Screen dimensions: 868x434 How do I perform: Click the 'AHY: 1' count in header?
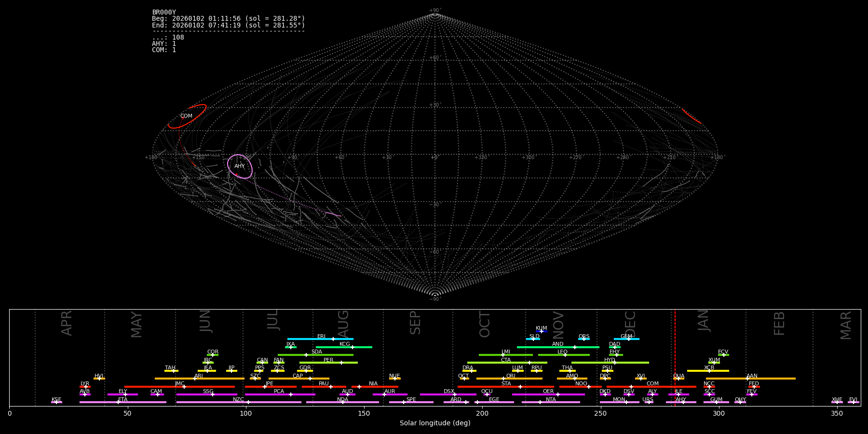coord(164,44)
